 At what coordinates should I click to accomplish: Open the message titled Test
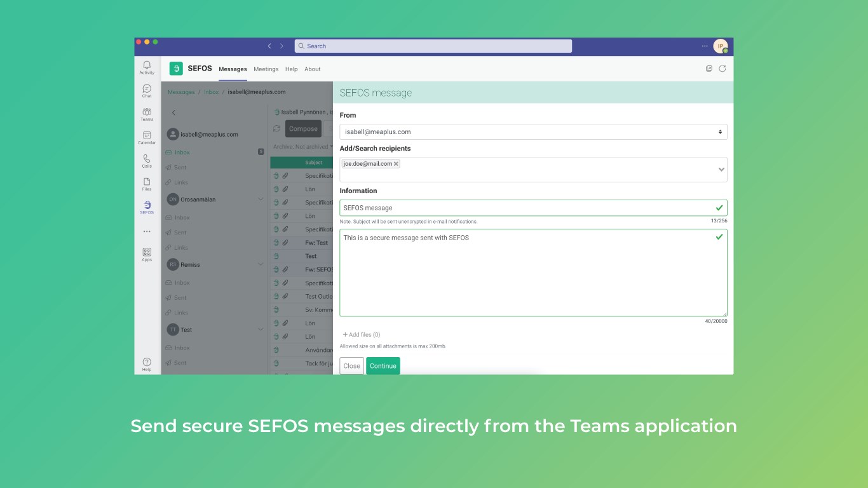pos(302,256)
